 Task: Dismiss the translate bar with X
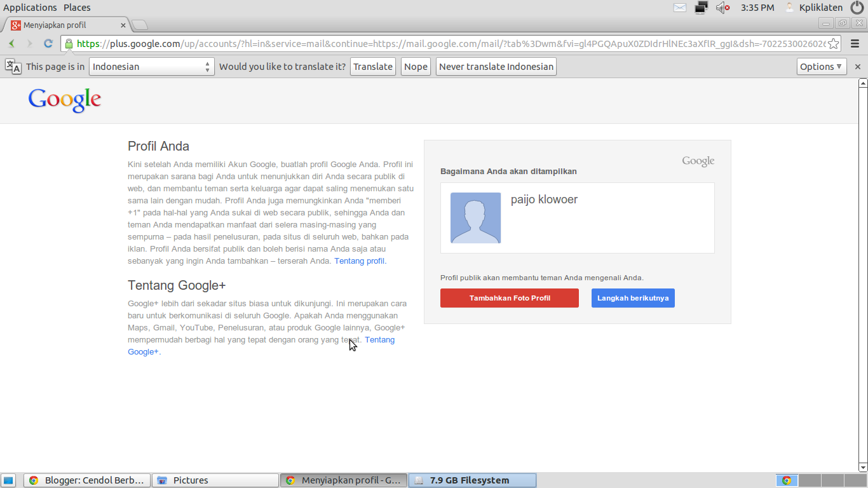point(857,67)
